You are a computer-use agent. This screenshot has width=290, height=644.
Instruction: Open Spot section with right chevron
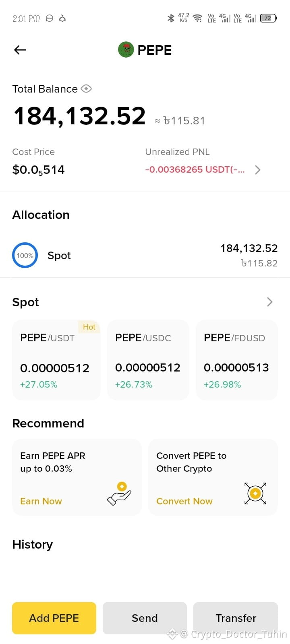(270, 302)
